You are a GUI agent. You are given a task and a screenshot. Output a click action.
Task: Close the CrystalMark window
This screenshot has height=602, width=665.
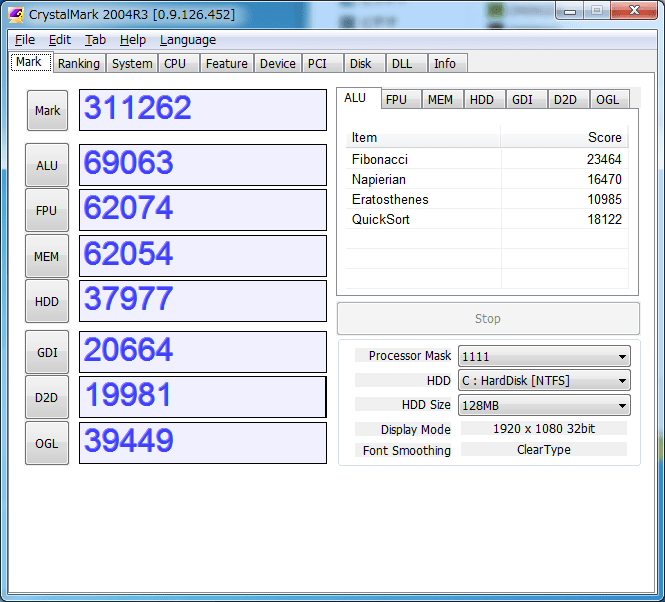[x=634, y=10]
